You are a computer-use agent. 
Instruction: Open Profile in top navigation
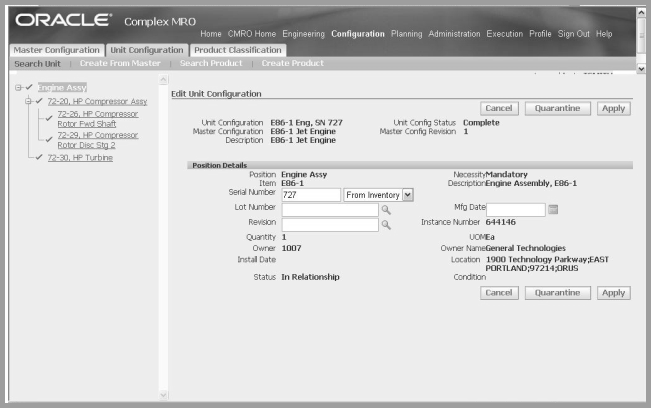coord(540,34)
